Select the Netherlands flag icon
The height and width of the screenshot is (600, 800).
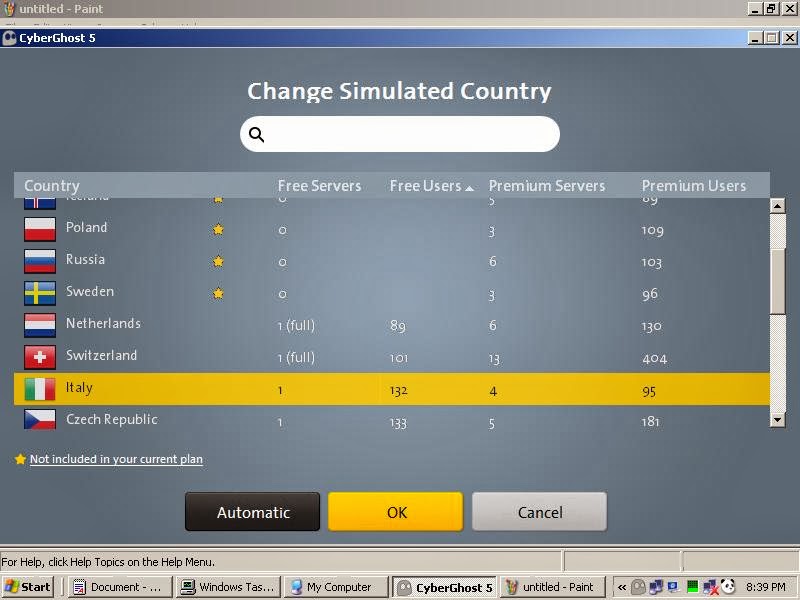[40, 325]
